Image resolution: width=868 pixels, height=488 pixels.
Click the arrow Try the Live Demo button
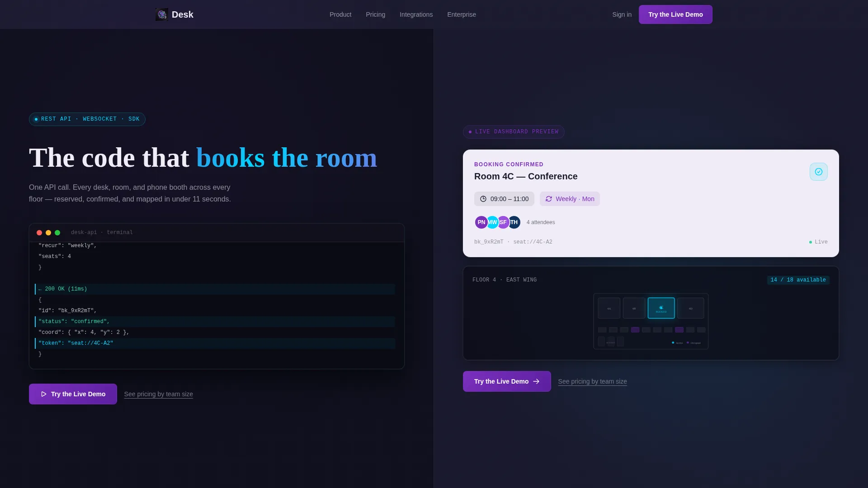pos(507,381)
